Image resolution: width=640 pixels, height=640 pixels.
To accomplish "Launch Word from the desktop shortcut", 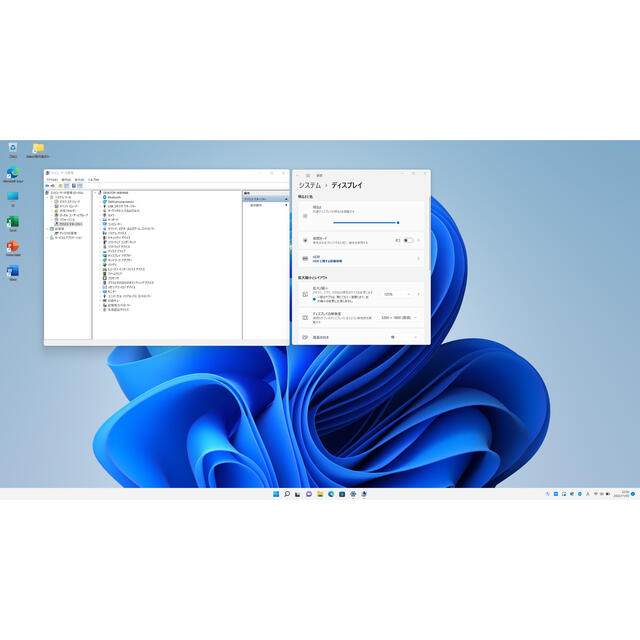I will [x=13, y=271].
